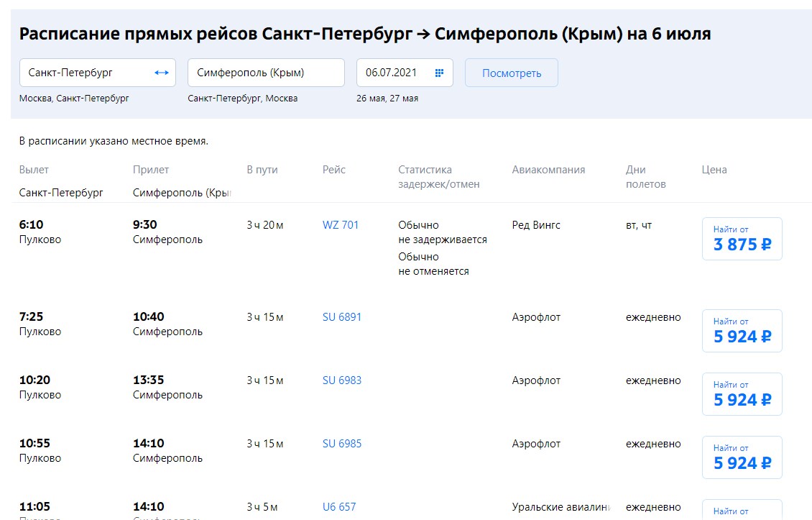Click the 06.07.2021 date field
Image resolution: width=812 pixels, height=520 pixels.
click(395, 73)
